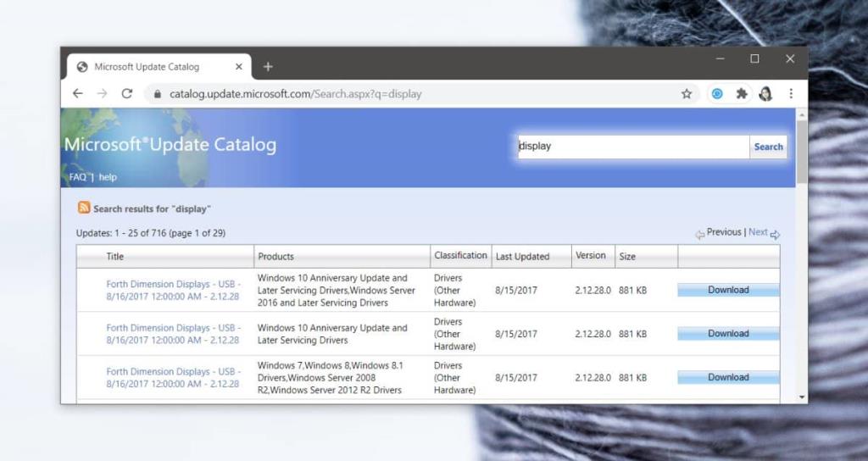Click the Previous results page text
This screenshot has height=461, width=868.
pyautogui.click(x=724, y=232)
